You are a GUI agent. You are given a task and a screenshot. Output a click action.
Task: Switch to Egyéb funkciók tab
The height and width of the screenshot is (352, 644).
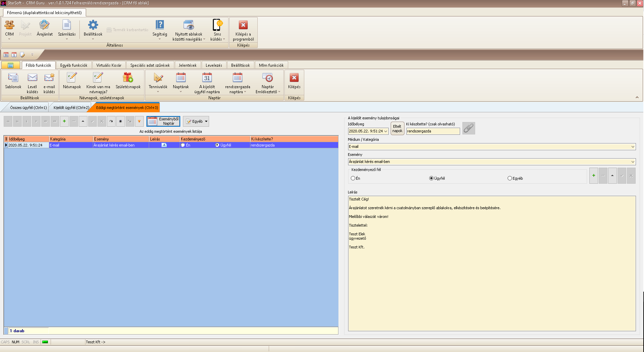(74, 65)
